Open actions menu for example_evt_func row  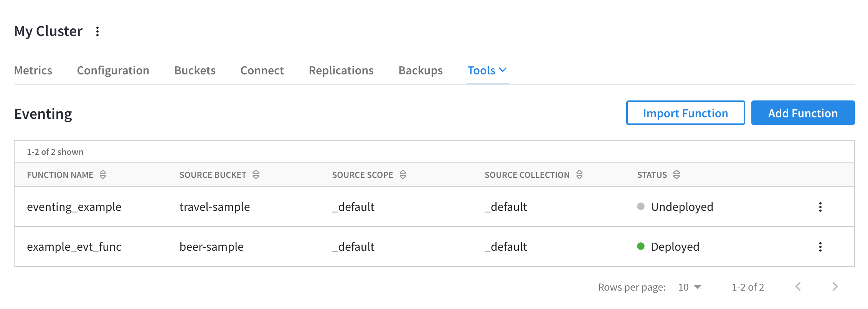tap(820, 247)
